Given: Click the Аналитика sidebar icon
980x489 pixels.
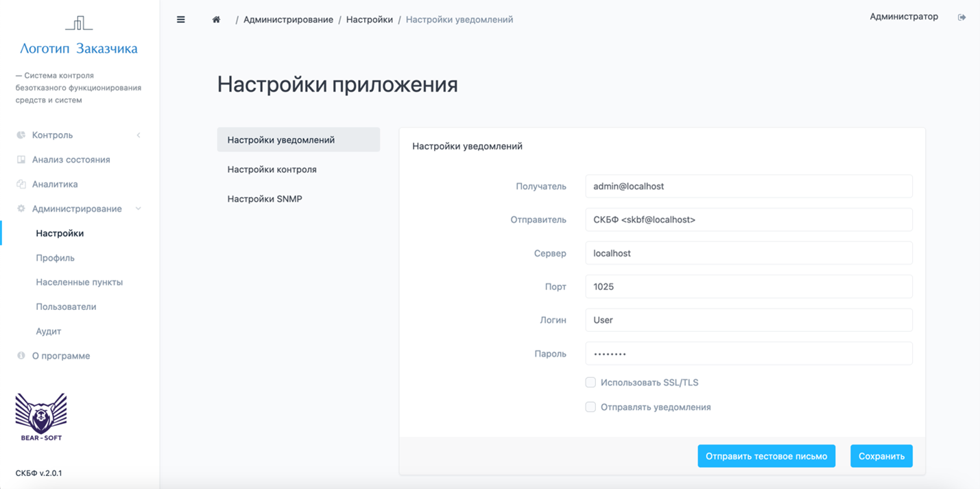Looking at the screenshot, I should coord(21,184).
